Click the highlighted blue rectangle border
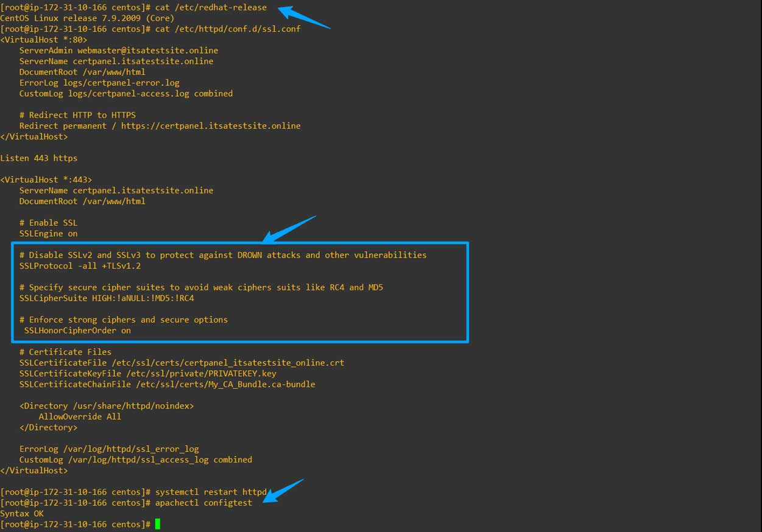The image size is (762, 532). point(241,243)
